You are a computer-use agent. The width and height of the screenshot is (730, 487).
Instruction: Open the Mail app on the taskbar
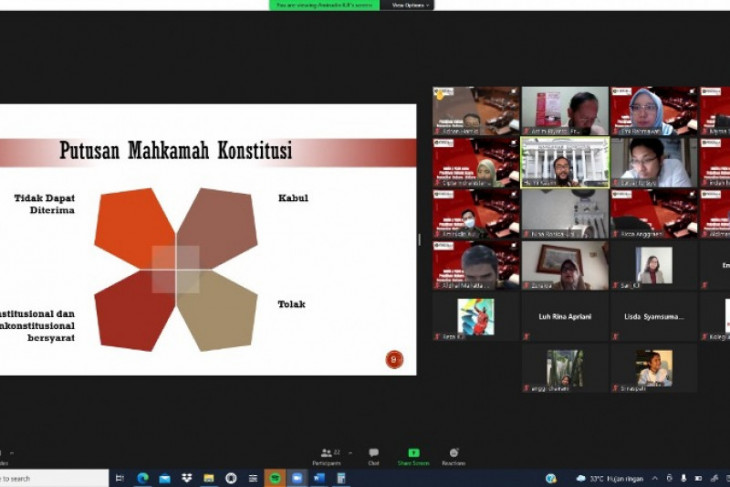[x=164, y=478]
